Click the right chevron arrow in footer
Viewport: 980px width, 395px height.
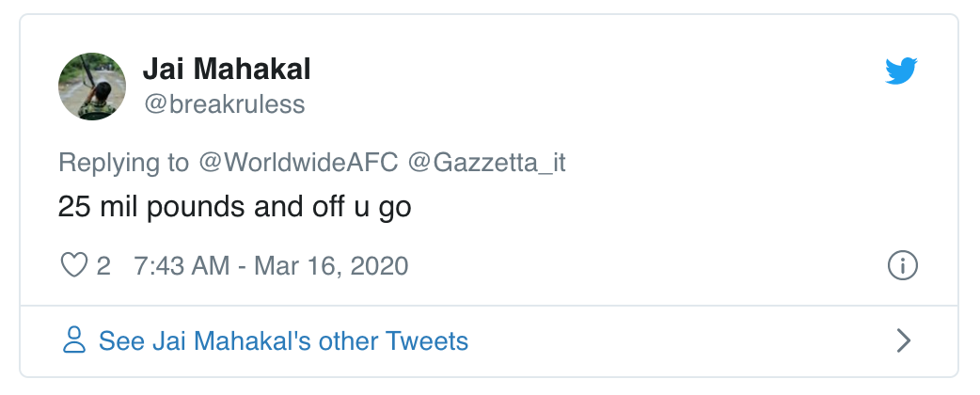[x=903, y=340]
